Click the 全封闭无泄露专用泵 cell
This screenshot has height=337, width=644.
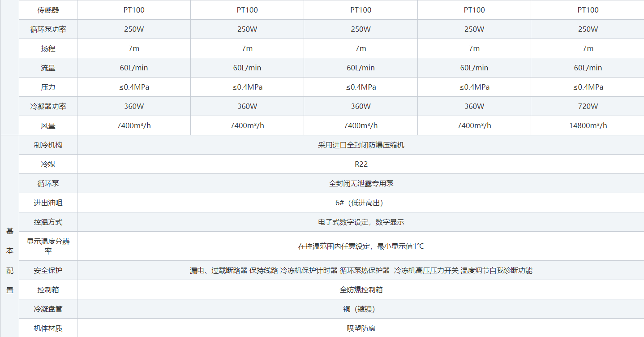click(x=361, y=183)
